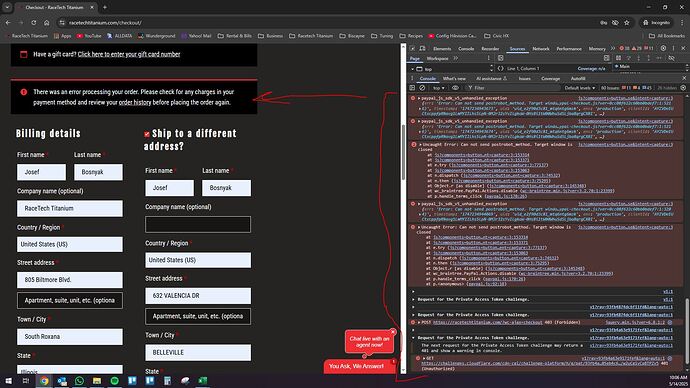Open WhatsApp from the taskbar
The image size is (690, 388).
79,381
